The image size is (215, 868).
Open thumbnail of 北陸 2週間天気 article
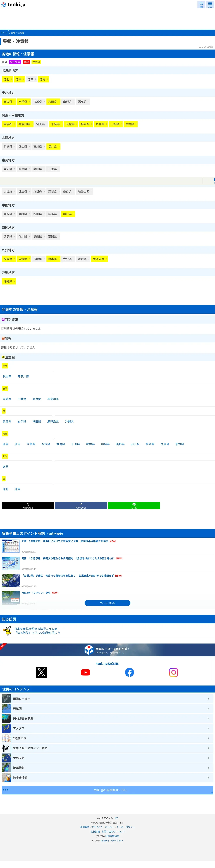[10, 546]
